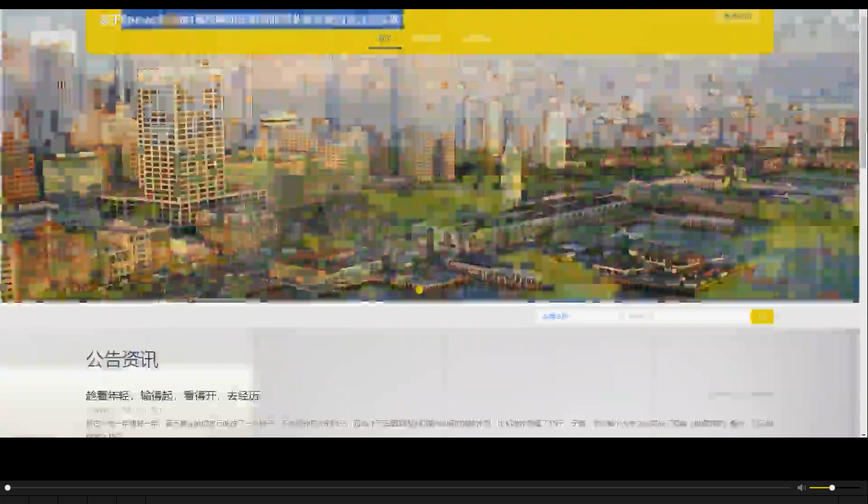Image resolution: width=868 pixels, height=504 pixels.
Task: Toggle the yellow carousel indicator dot
Action: click(x=420, y=290)
